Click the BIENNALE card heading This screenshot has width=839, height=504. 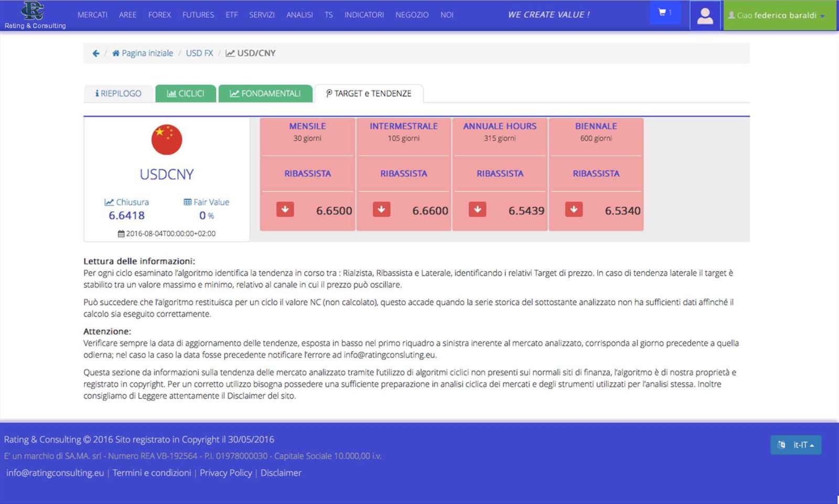596,126
